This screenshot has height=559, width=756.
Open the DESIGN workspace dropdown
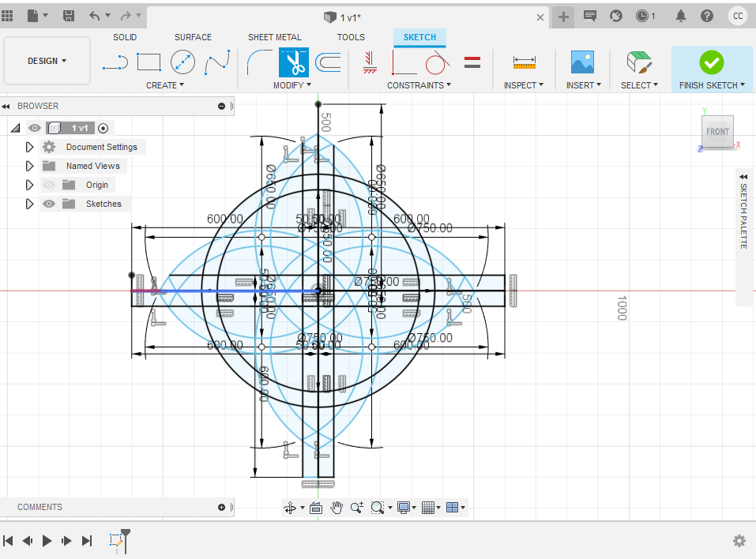[x=47, y=61]
